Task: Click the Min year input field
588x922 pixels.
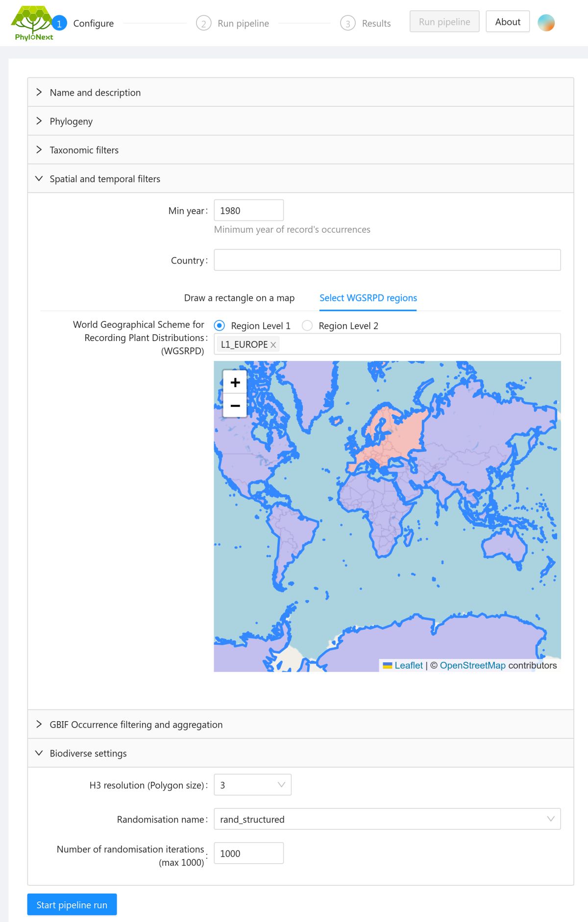Action: click(x=248, y=210)
